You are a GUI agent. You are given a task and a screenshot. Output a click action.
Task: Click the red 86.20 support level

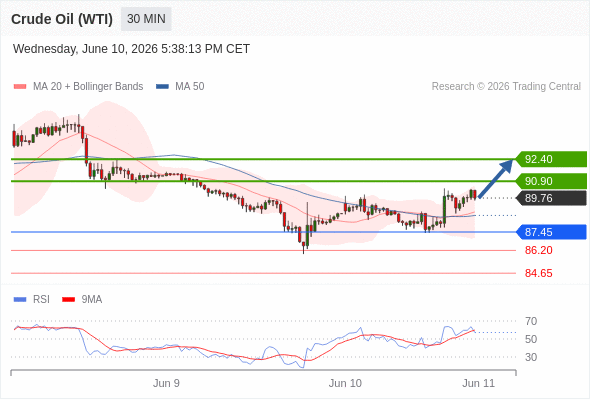point(539,250)
